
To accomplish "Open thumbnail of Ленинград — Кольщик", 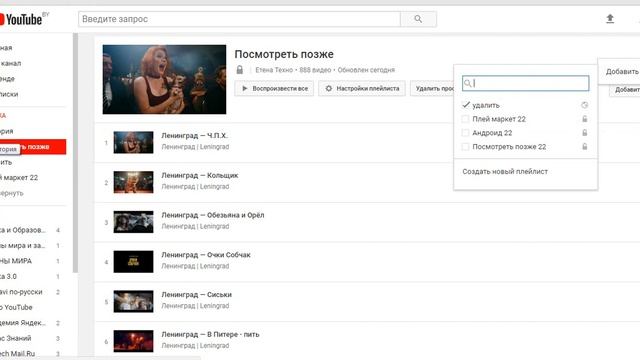I will pos(133,182).
